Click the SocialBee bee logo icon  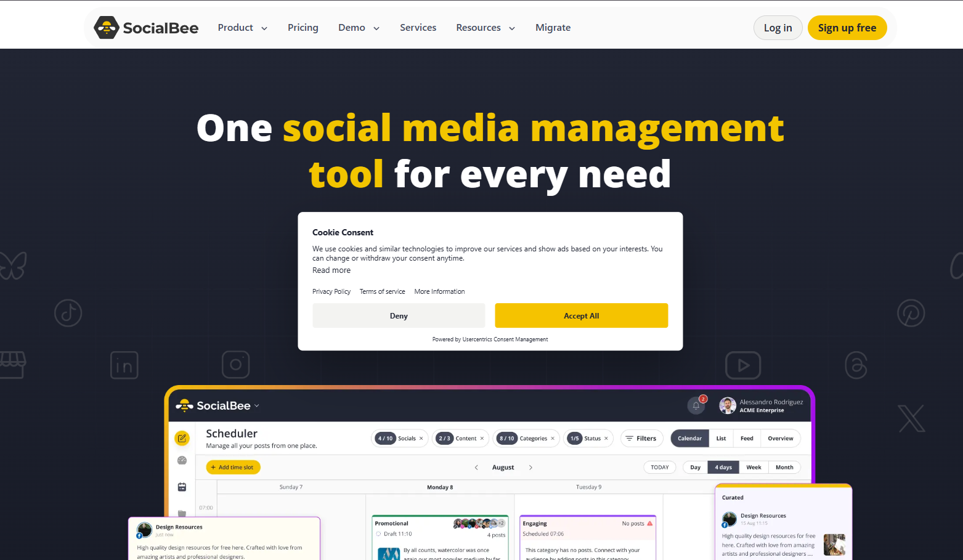tap(106, 28)
